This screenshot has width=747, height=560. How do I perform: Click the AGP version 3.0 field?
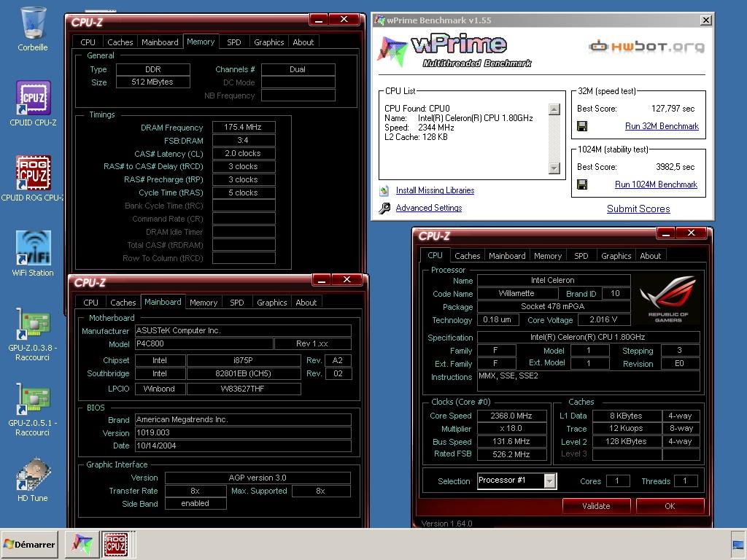(258, 478)
